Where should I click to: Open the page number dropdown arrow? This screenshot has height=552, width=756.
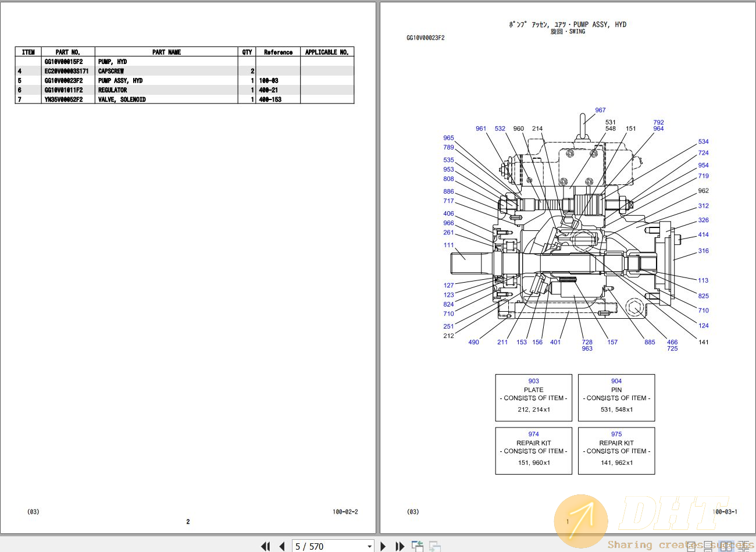click(x=369, y=547)
